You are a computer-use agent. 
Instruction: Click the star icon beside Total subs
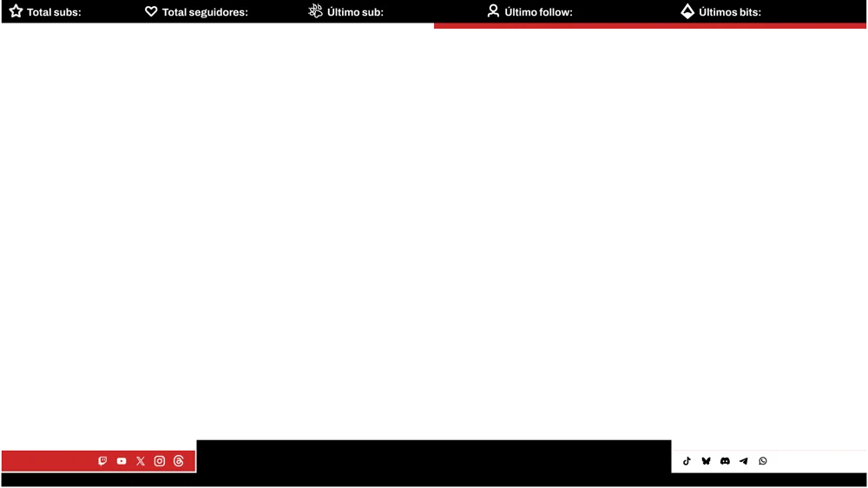[16, 11]
